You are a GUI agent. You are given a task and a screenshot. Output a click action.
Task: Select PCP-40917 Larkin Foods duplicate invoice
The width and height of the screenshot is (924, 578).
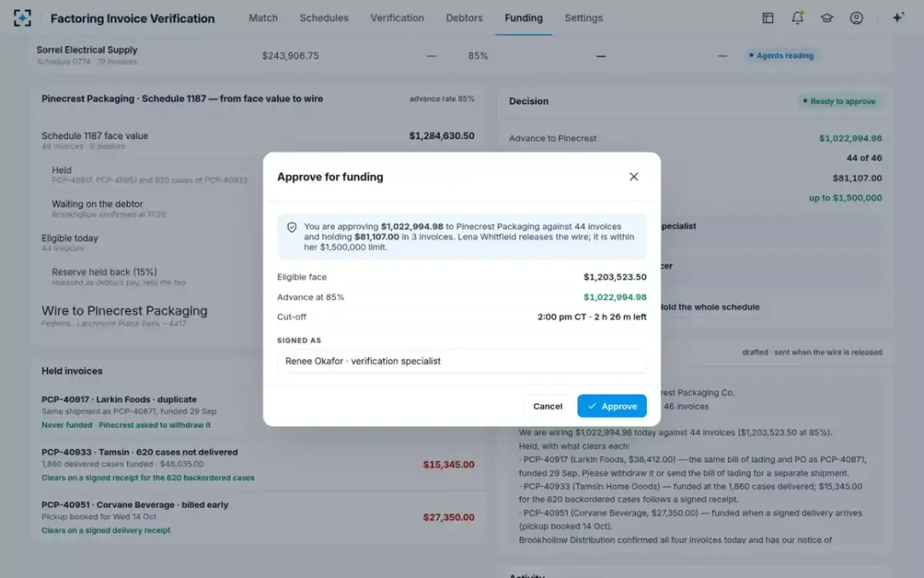(x=119, y=399)
